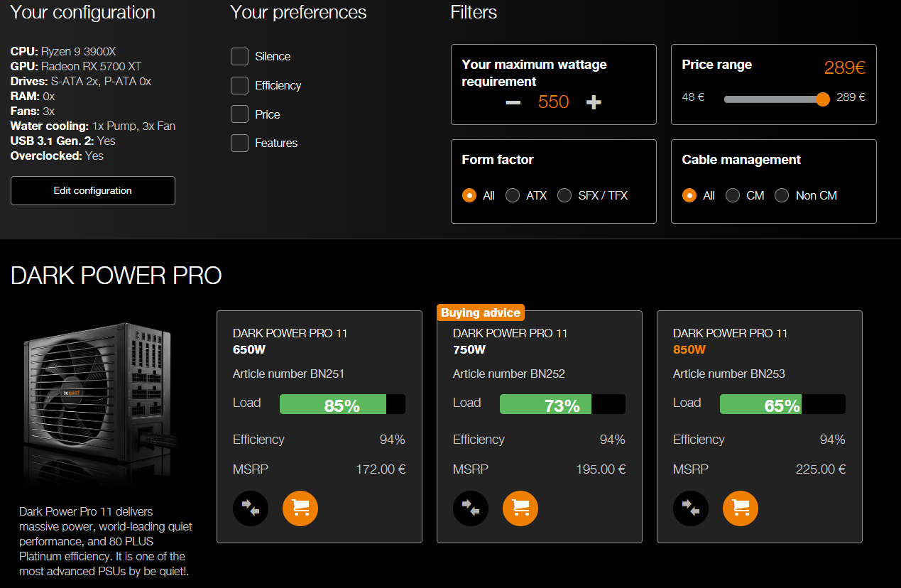Decrease maximum wattage with minus button

pos(513,102)
